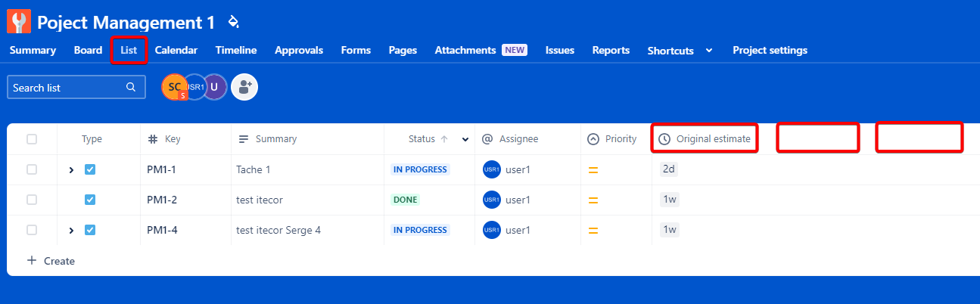This screenshot has width=980, height=304.
Task: Open issue key PM1-2
Action: 161,200
